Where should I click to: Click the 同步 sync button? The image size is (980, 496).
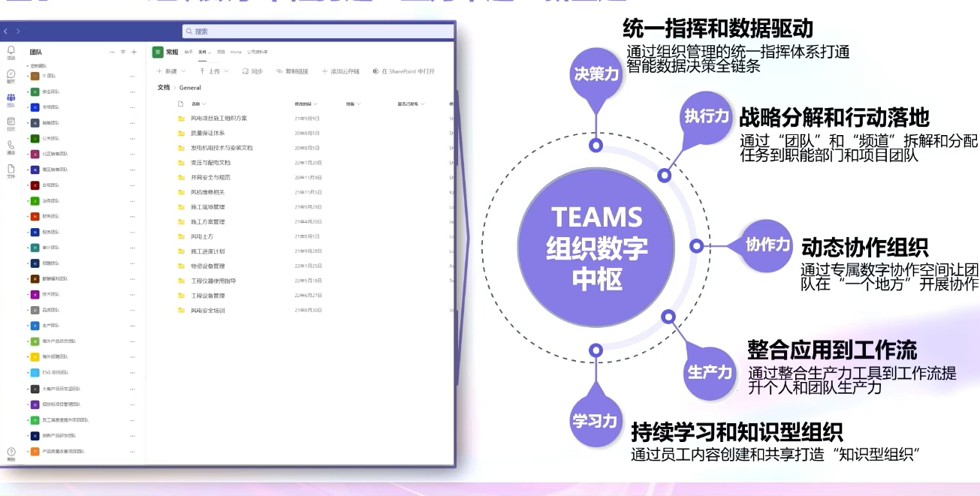252,71
